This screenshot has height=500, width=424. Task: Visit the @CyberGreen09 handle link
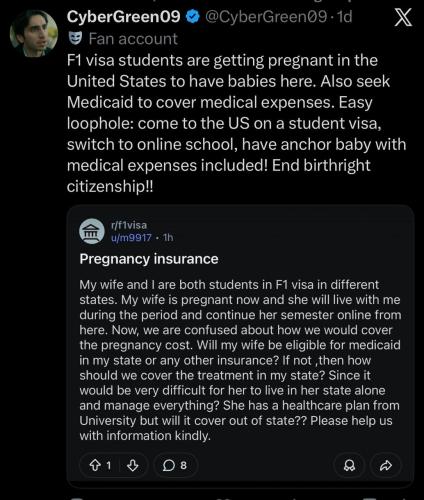[266, 16]
